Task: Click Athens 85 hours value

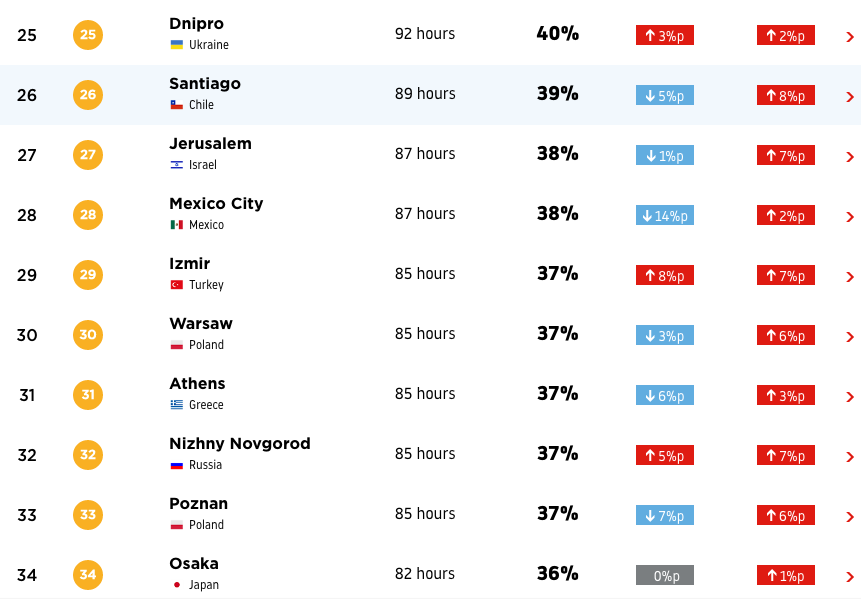Action: pyautogui.click(x=425, y=394)
